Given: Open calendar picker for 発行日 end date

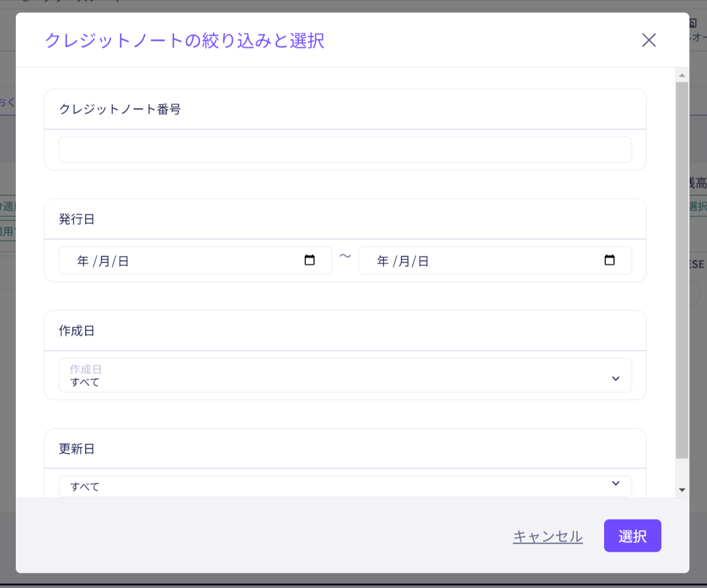Looking at the screenshot, I should coord(609,260).
